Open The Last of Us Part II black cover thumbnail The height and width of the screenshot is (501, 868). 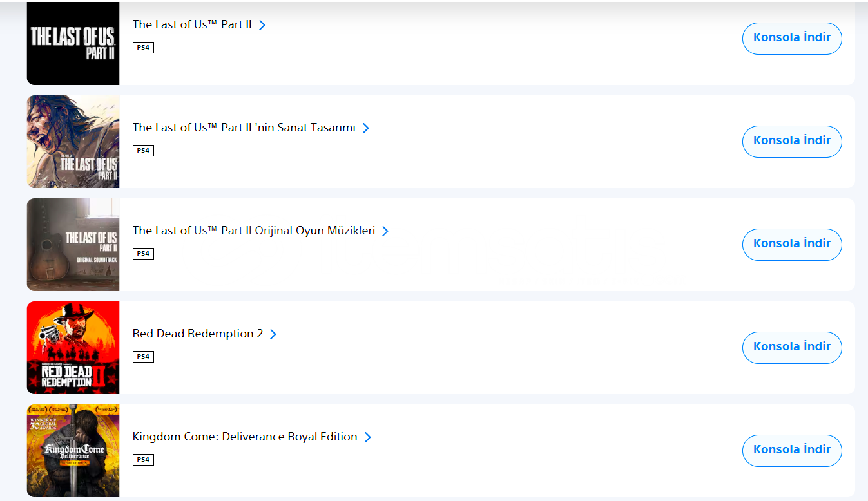tap(73, 43)
